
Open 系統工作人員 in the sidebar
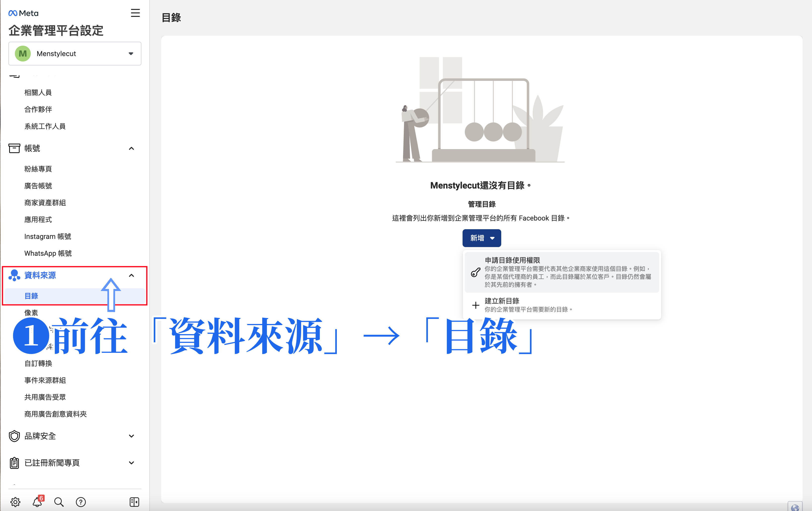point(45,126)
